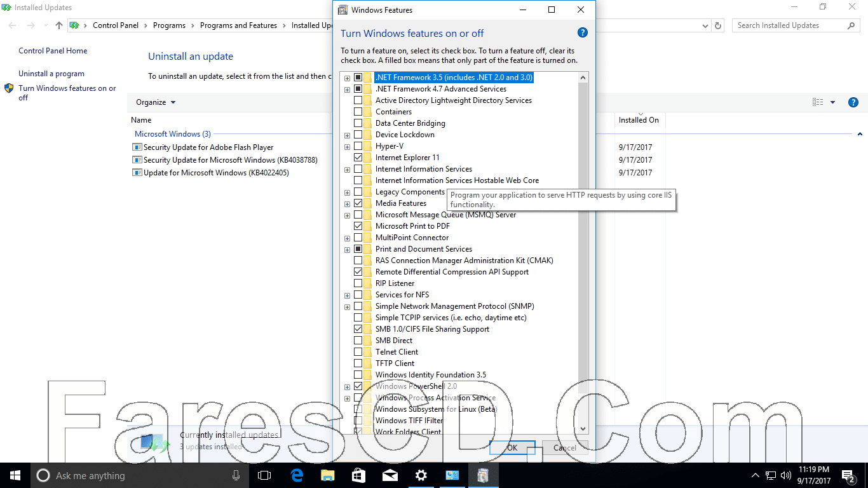
Task: Open File Explorer from the taskbar
Action: tap(327, 475)
